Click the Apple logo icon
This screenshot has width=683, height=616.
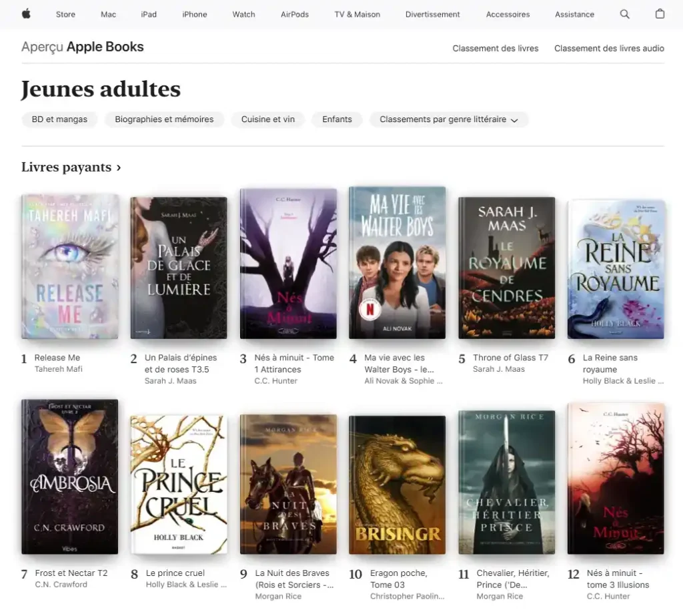click(x=26, y=14)
